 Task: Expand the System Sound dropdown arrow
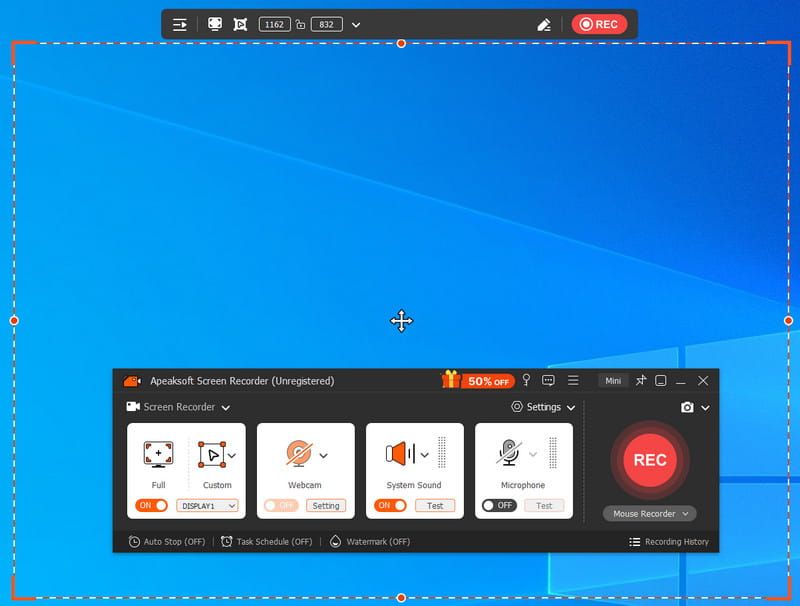click(424, 455)
